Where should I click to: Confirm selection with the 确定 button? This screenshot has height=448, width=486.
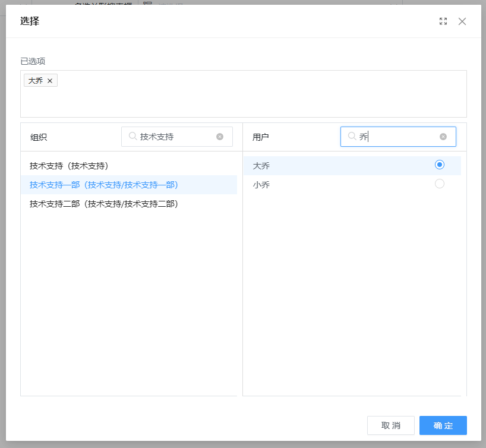(443, 425)
